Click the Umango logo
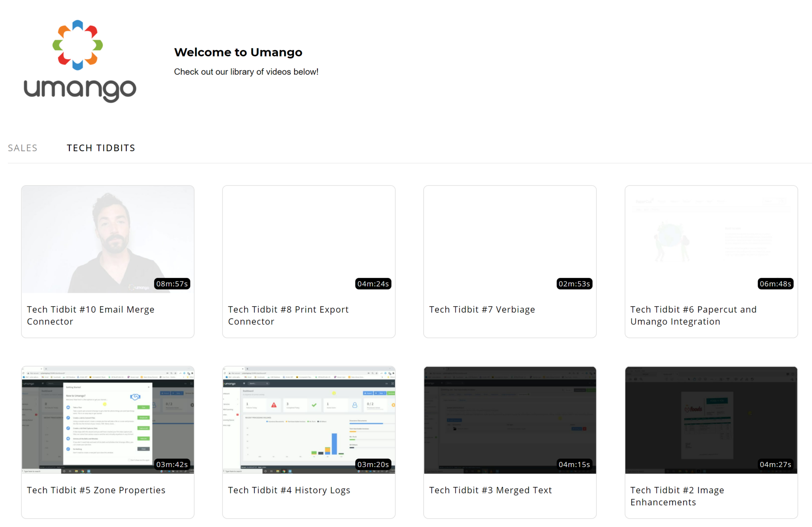Viewport: 812px width, 527px height. (x=79, y=59)
